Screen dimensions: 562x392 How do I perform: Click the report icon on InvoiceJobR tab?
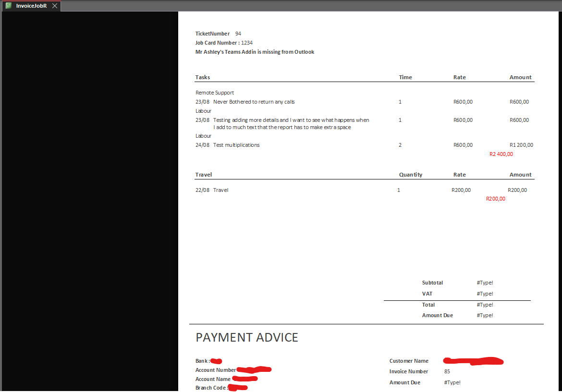pos(8,6)
